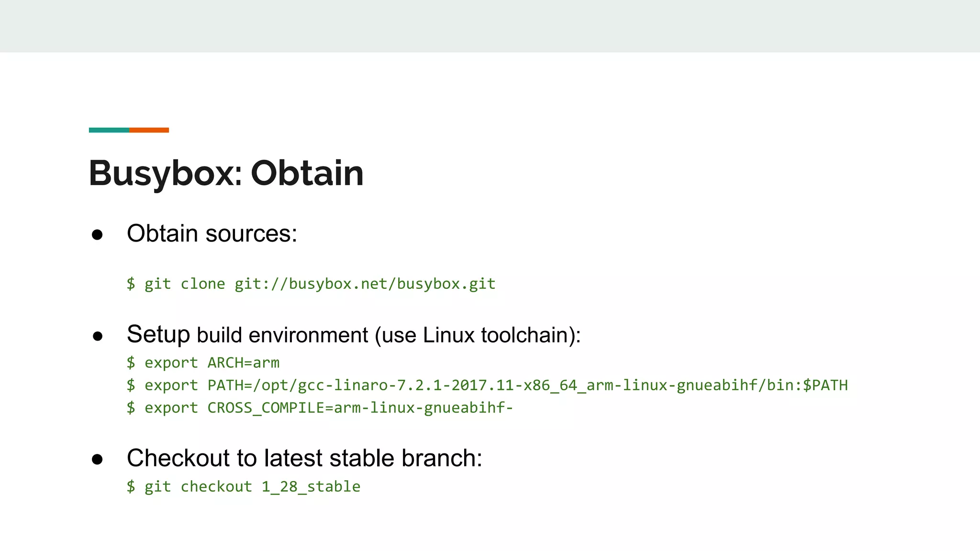The height and width of the screenshot is (551, 980).
Task: Click the gray header band at top
Action: pyautogui.click(x=490, y=26)
